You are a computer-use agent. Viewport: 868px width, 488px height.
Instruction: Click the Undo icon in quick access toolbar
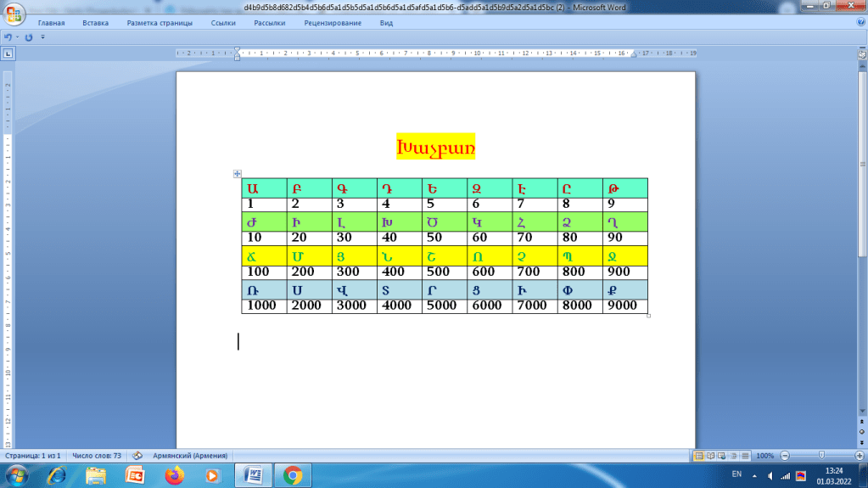pyautogui.click(x=7, y=38)
